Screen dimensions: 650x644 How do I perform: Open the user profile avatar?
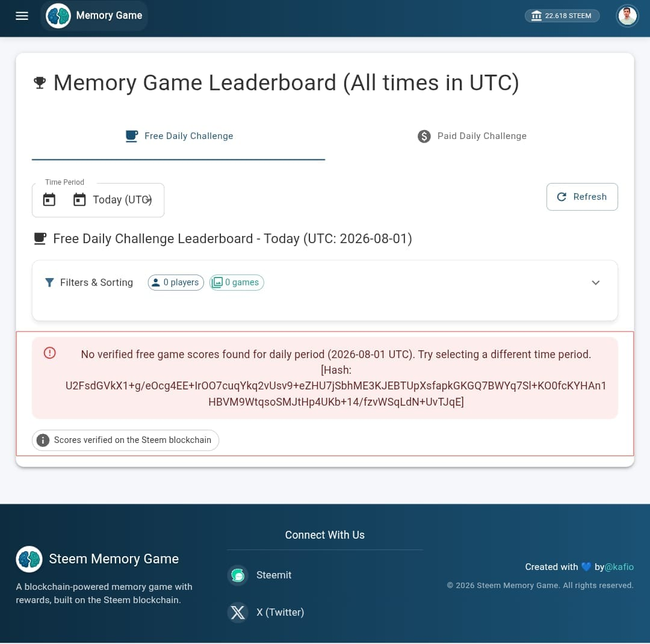pos(627,16)
